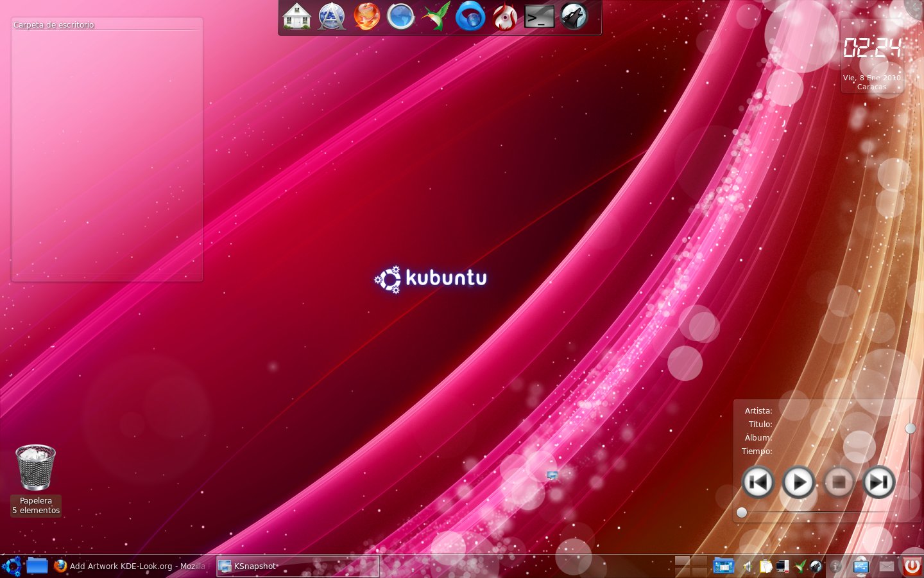Click the 'Carpeta de escritorio' folder view title
Image resolution: width=924 pixels, height=578 pixels.
pyautogui.click(x=54, y=24)
